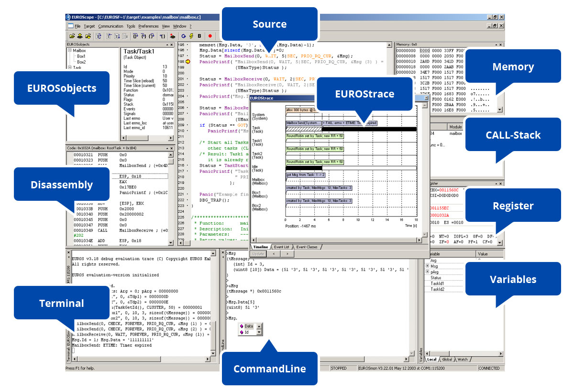
Task: Open the Target menu
Action: coord(89,26)
